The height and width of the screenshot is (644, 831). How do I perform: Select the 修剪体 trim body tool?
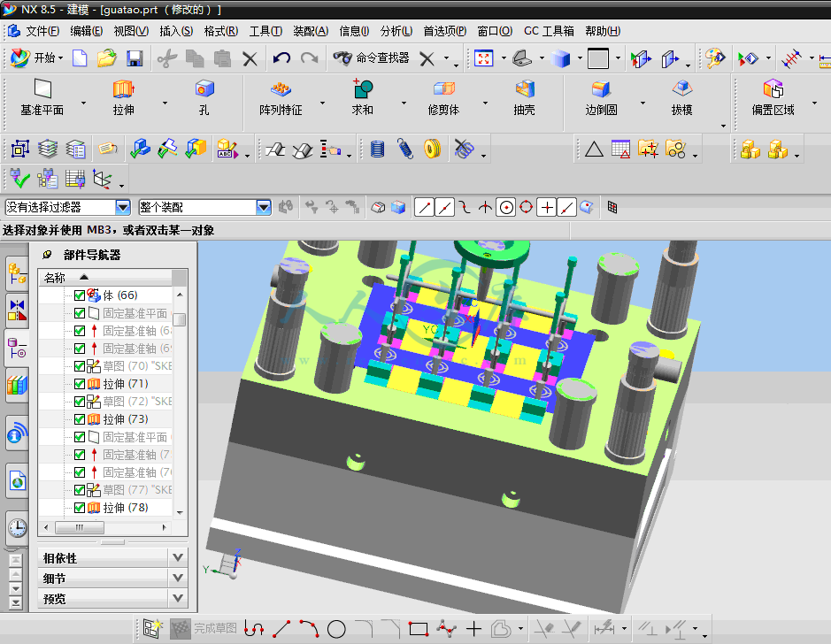[443, 97]
